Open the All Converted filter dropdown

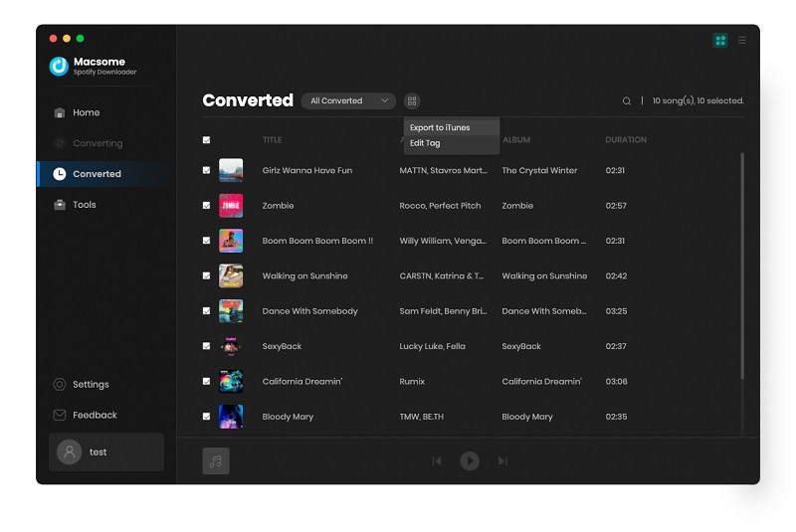[348, 100]
